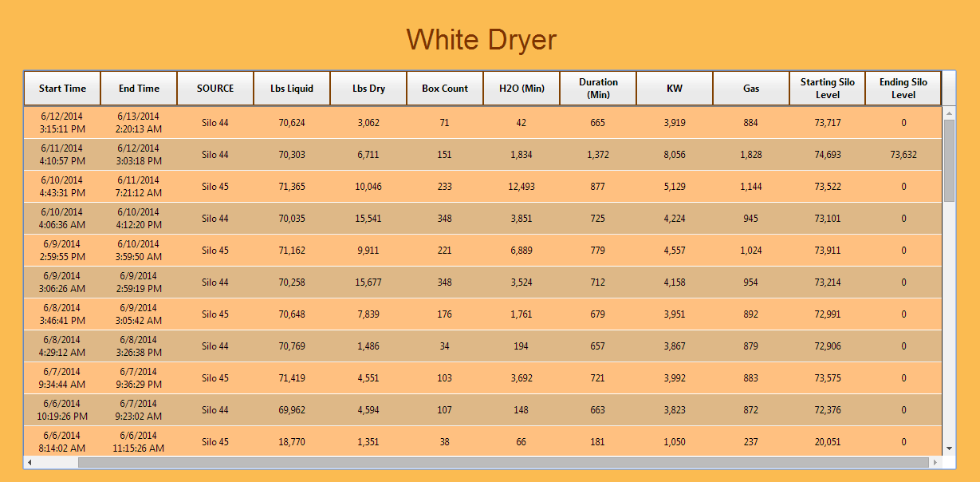Viewport: 980px width, 482px height.
Task: Select Lbs Dry value 3,062
Action: tap(368, 123)
